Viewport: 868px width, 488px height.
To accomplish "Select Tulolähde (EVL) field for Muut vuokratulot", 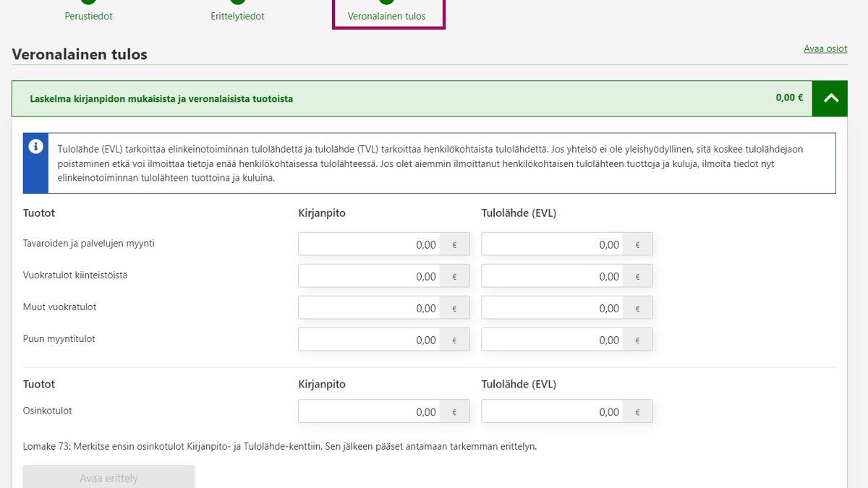I will [552, 308].
